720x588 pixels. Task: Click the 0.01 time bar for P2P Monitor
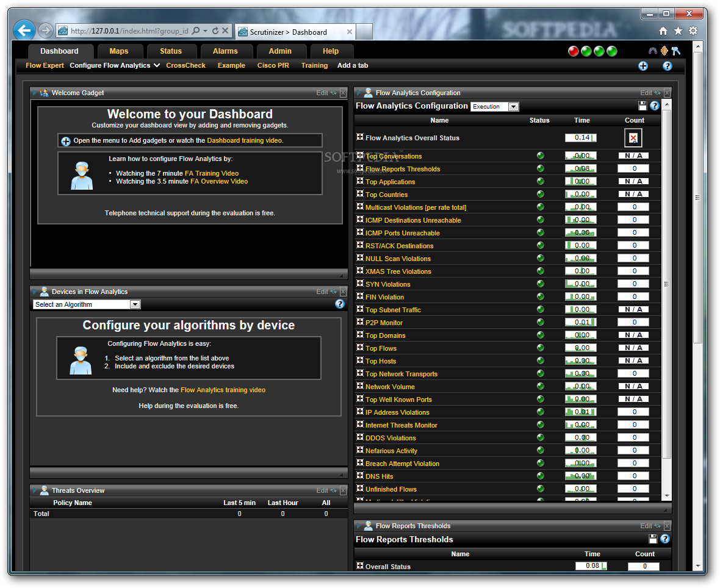[x=581, y=322]
